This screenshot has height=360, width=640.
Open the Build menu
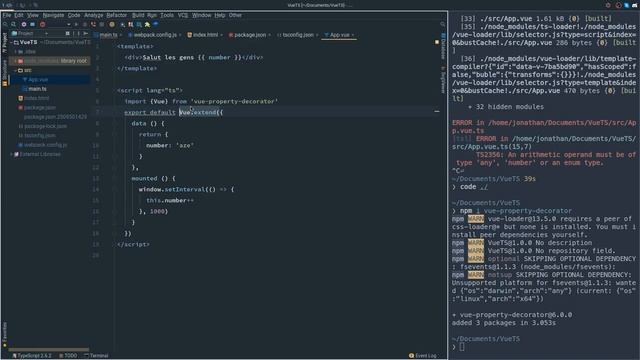138,15
